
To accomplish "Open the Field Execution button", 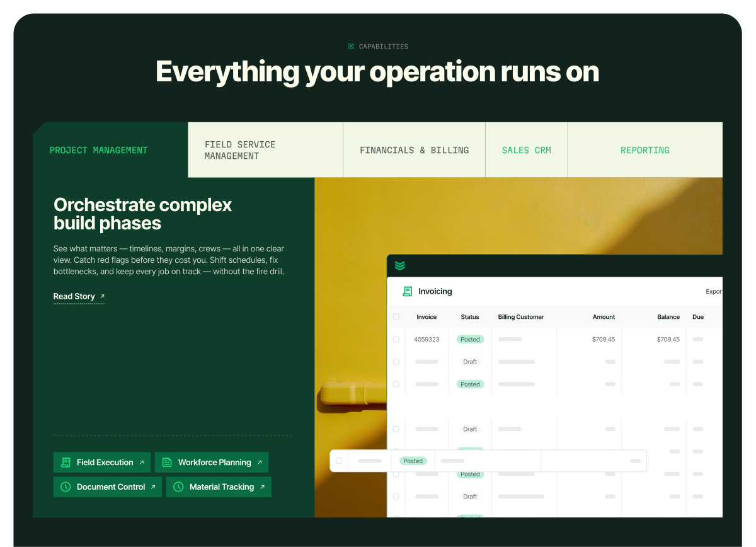I will (102, 463).
